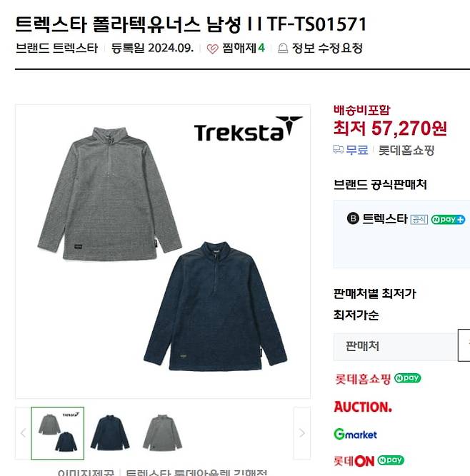Click the 공식 official seller badge

(x=419, y=220)
